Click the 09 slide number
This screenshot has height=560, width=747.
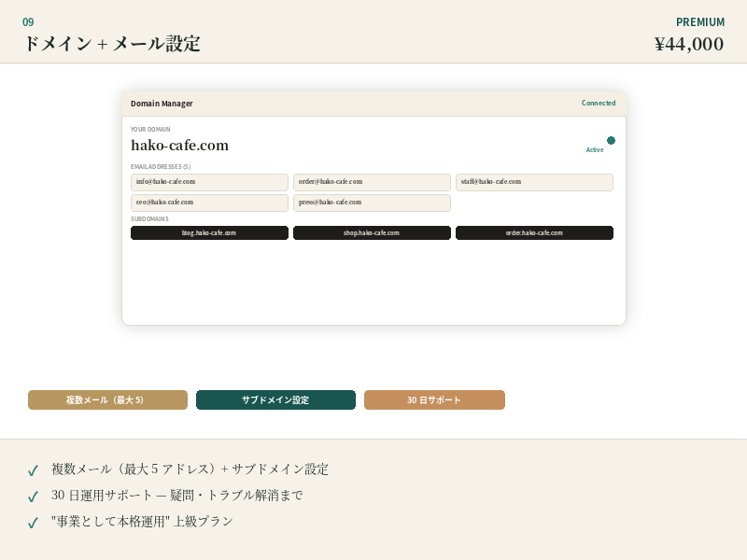28,21
